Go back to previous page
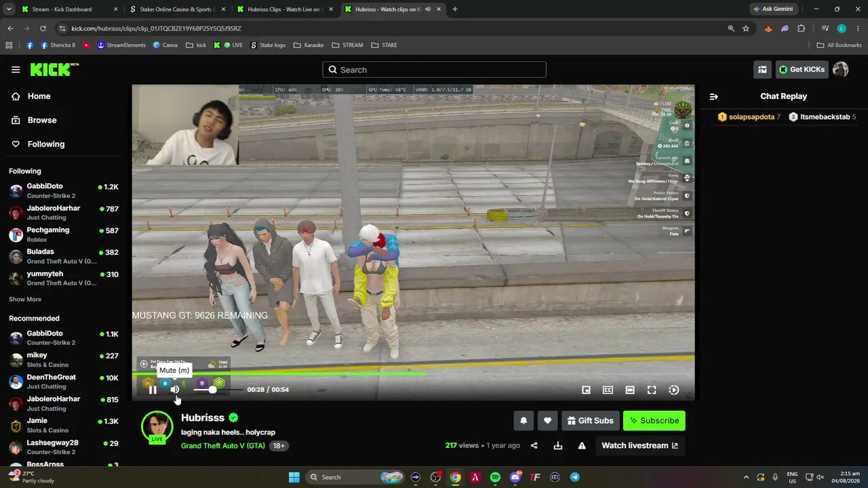The height and width of the screenshot is (488, 868). 10,28
